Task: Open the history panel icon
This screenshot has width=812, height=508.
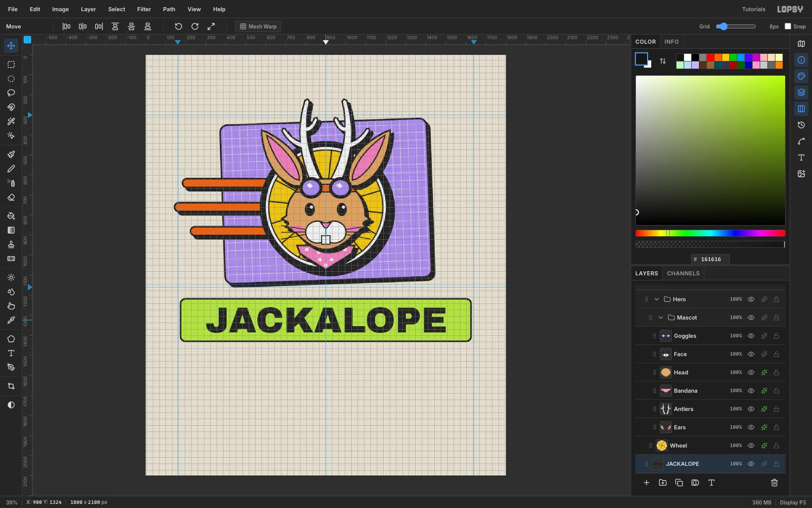Action: (x=801, y=125)
